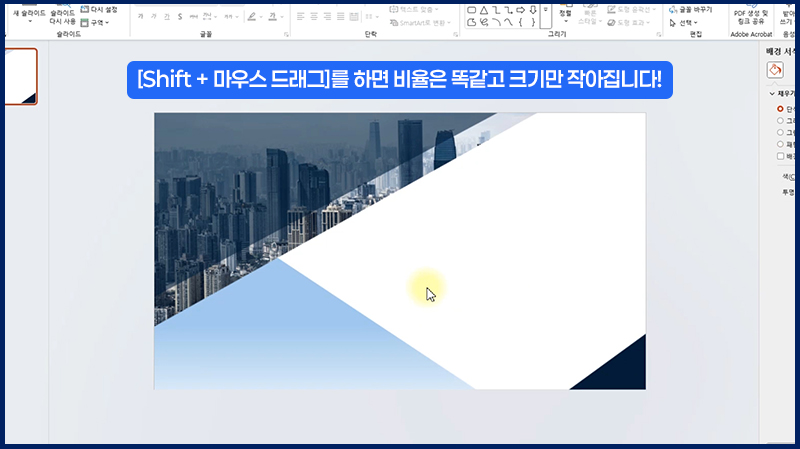Click 슬라이드 다시 사용 (Reuse Slides)
The image size is (800, 449).
pos(62,15)
